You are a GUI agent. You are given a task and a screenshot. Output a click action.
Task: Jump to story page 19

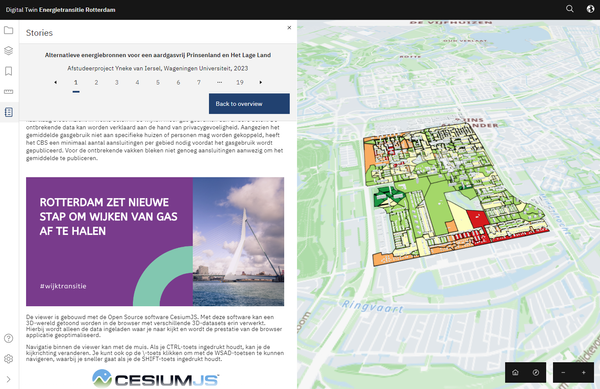pos(240,82)
